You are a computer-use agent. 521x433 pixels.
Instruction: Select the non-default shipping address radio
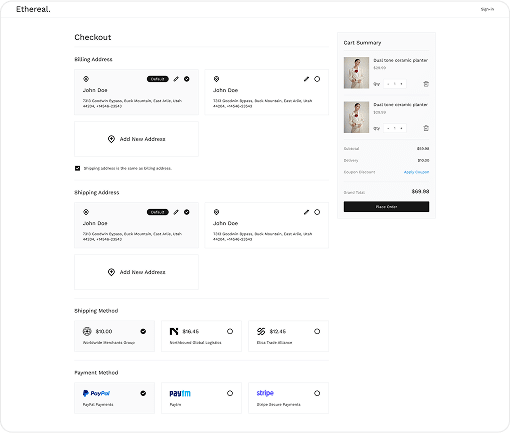pos(317,212)
